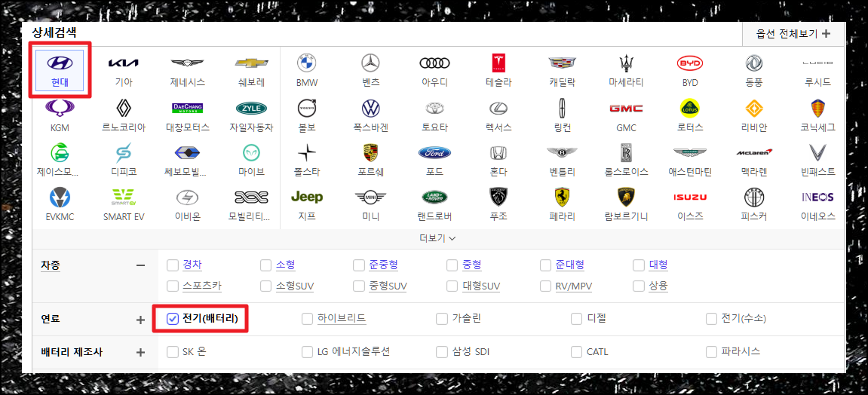The image size is (868, 395).
Task: Tick the 디젤 fuel checkbox
Action: [577, 319]
